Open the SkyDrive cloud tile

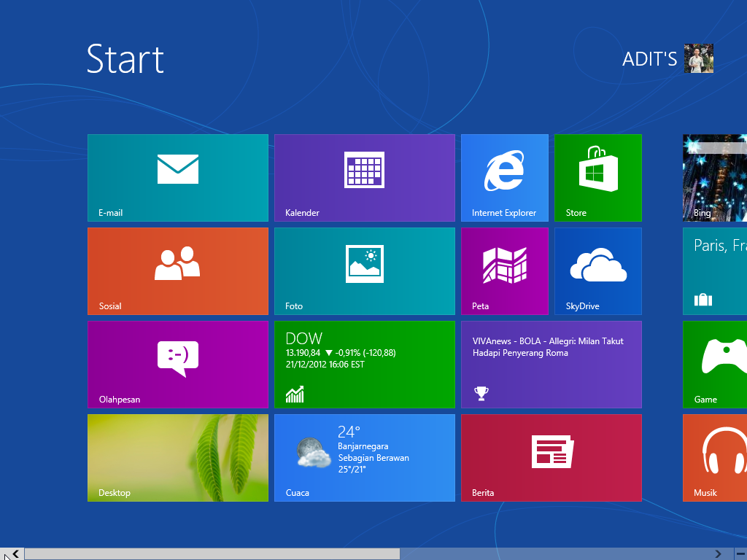pyautogui.click(x=598, y=271)
